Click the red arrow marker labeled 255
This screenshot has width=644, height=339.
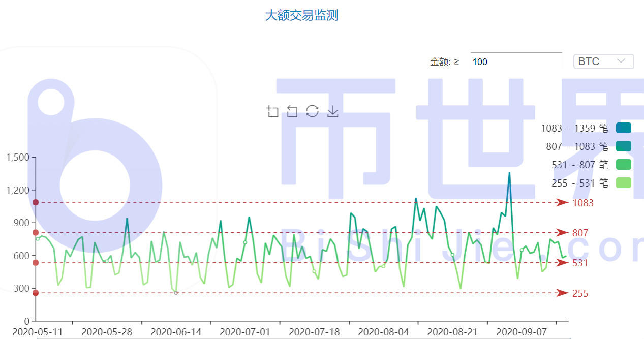tap(562, 293)
